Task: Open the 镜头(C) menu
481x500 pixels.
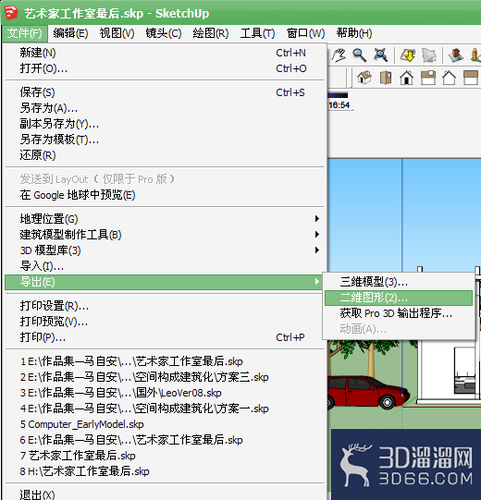Action: pos(163,33)
